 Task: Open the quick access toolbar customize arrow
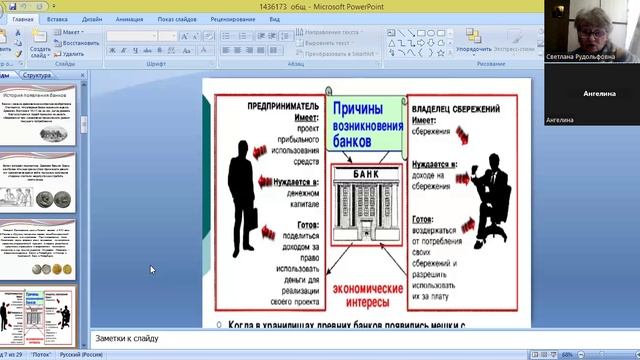click(x=53, y=6)
